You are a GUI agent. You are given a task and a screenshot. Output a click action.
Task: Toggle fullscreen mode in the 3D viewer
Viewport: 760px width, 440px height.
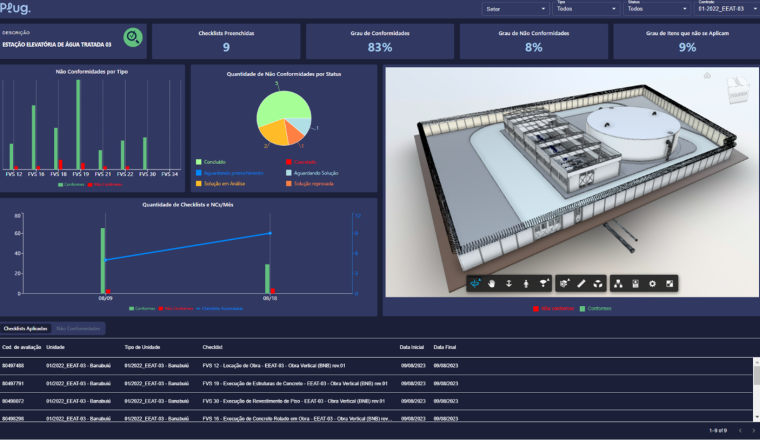tap(669, 284)
